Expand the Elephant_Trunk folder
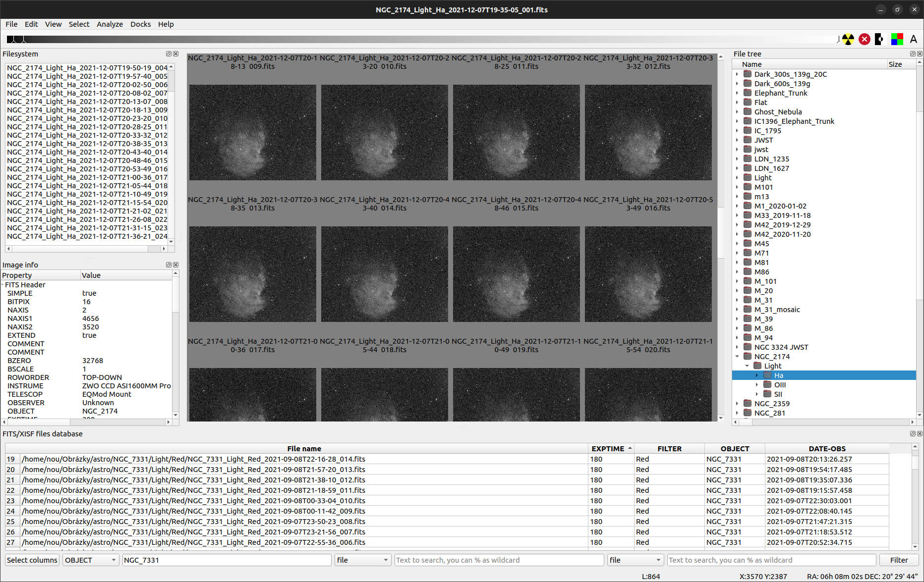Viewport: 924px width, 582px height. 737,93
